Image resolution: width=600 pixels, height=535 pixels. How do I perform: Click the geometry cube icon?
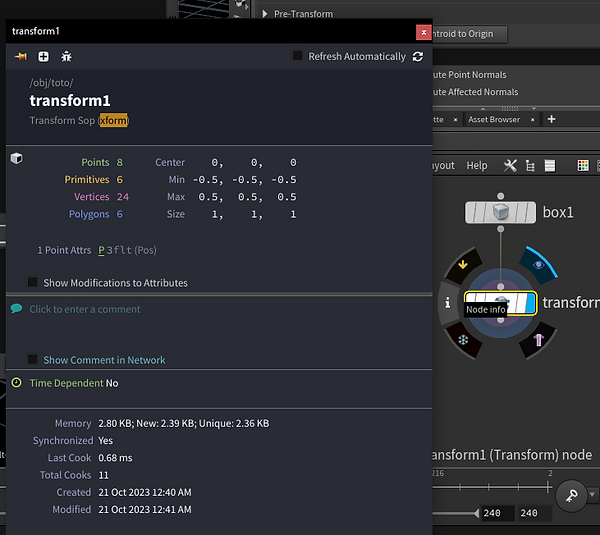click(x=16, y=158)
